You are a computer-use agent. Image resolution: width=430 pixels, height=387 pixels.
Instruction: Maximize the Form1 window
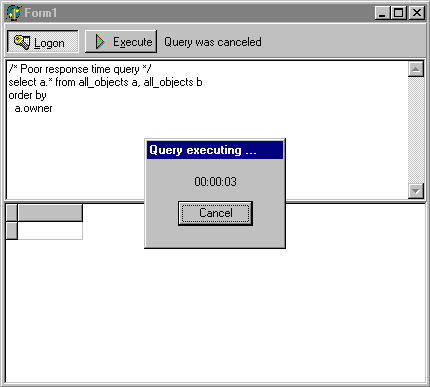pyautogui.click(x=399, y=13)
